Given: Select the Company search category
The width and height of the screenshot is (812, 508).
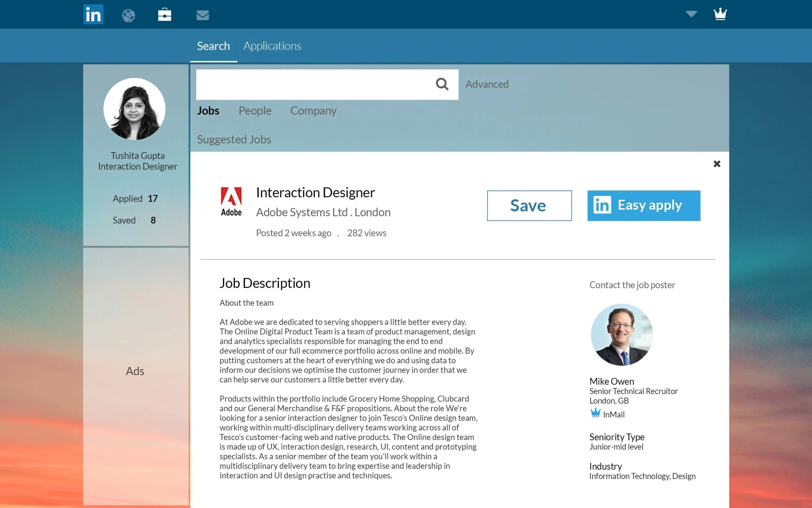Looking at the screenshot, I should click(313, 111).
